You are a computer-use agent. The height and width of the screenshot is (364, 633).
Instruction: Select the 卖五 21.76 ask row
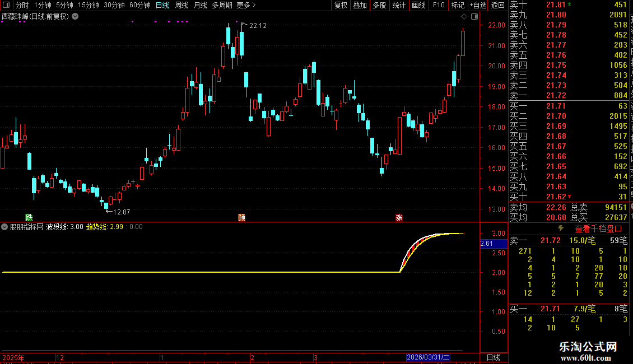tap(569, 55)
